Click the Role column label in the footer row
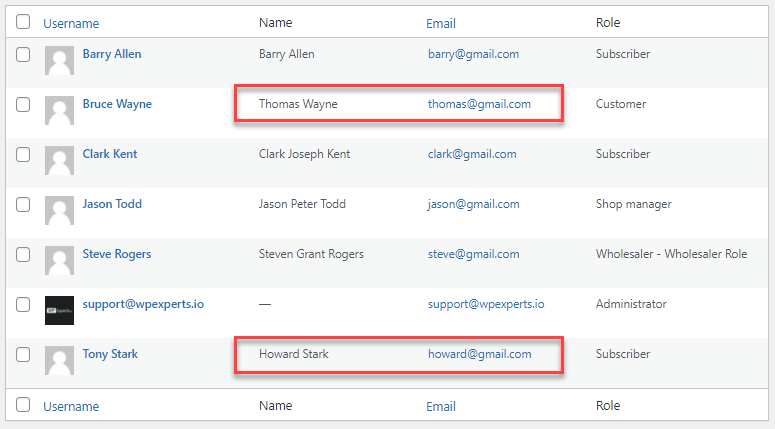775x429 pixels. [608, 406]
